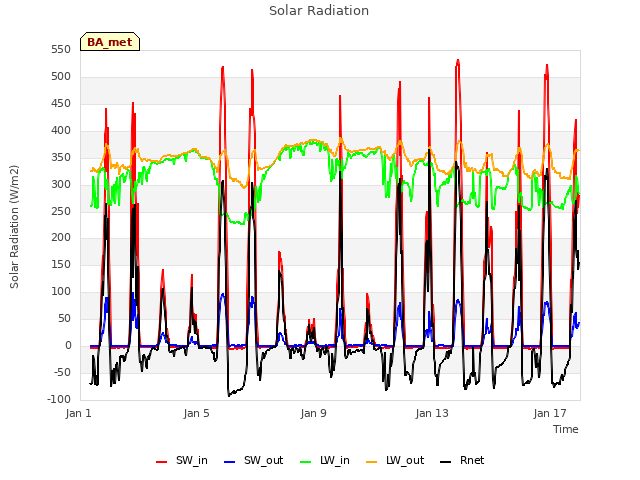Click the 500 y-axis tick label

pyautogui.click(x=61, y=77)
